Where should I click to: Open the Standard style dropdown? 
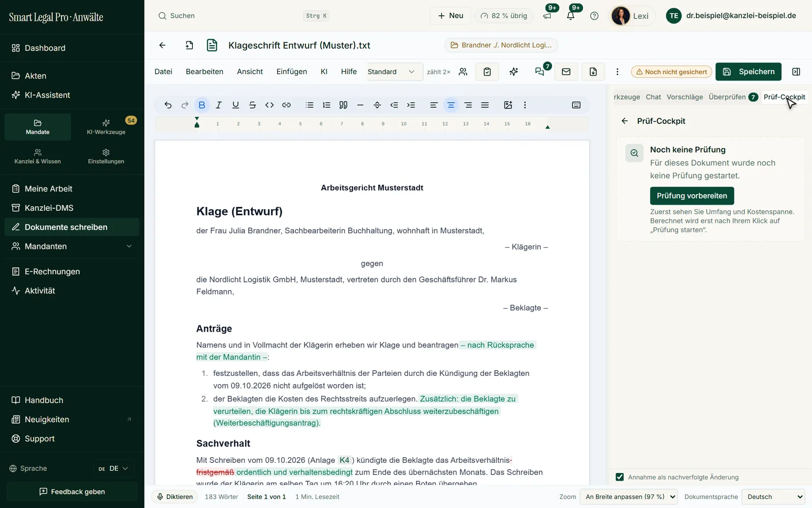tap(394, 72)
